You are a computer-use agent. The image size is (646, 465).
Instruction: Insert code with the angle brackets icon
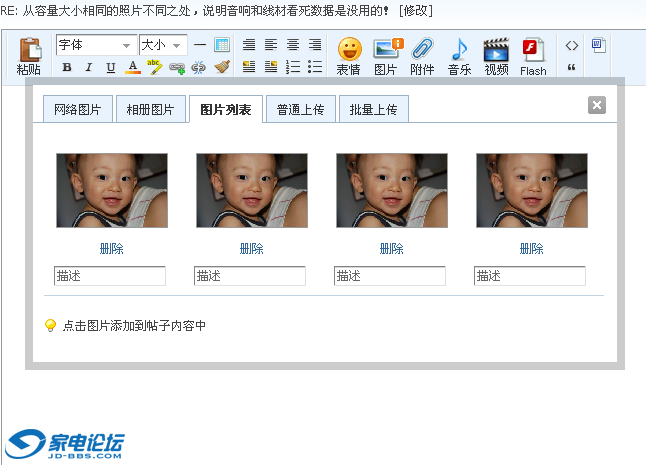tap(571, 45)
